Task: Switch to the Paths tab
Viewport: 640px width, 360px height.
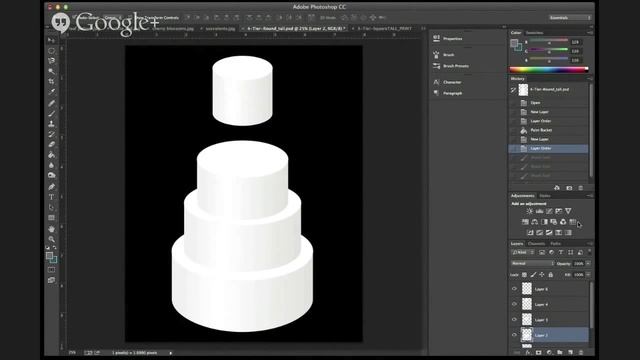Action: pyautogui.click(x=556, y=244)
